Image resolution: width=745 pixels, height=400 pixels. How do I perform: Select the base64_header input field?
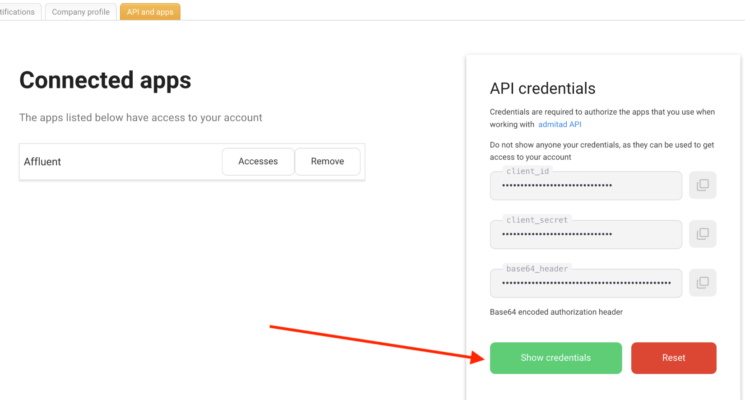point(586,283)
